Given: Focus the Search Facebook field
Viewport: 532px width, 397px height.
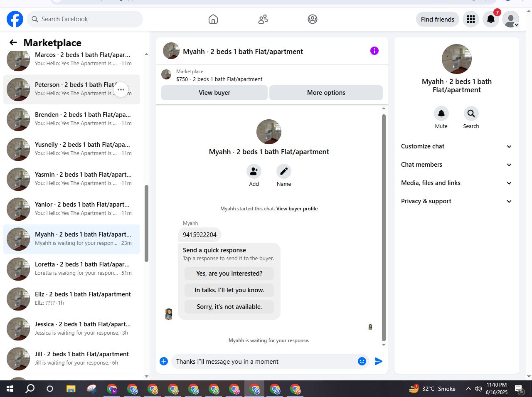Looking at the screenshot, I should (x=85, y=19).
